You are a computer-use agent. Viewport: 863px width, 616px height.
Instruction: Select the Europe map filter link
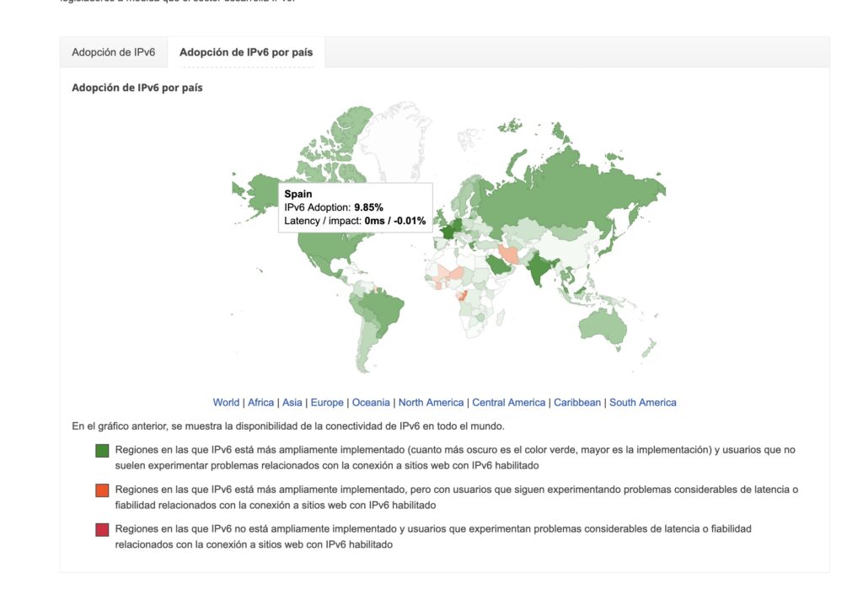pyautogui.click(x=326, y=402)
